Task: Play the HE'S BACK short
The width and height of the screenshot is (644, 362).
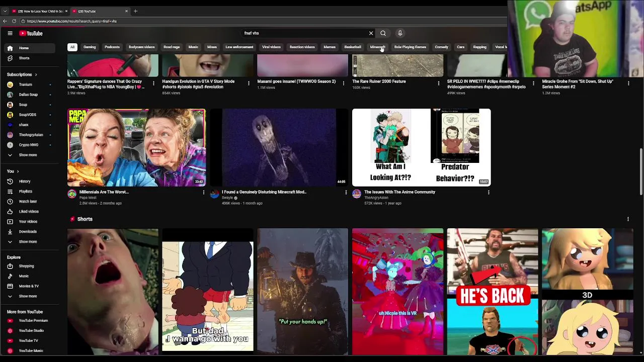Action: point(493,292)
